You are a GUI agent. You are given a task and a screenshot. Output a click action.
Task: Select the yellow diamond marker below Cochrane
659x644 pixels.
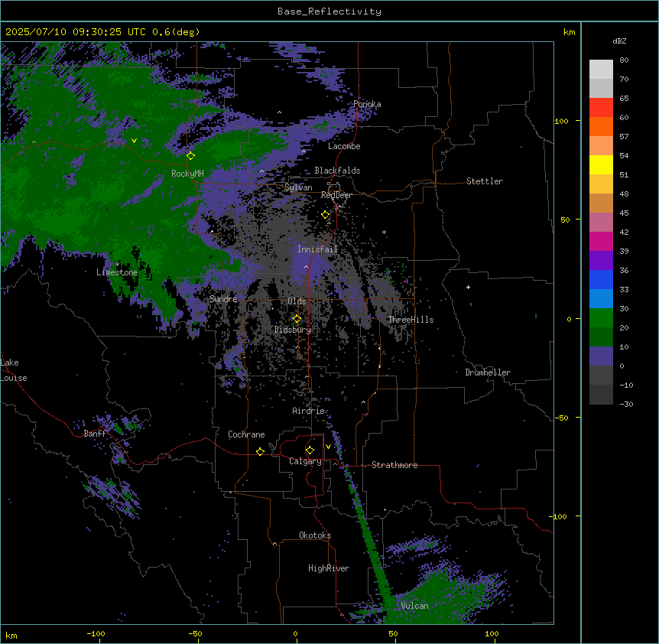(x=260, y=451)
